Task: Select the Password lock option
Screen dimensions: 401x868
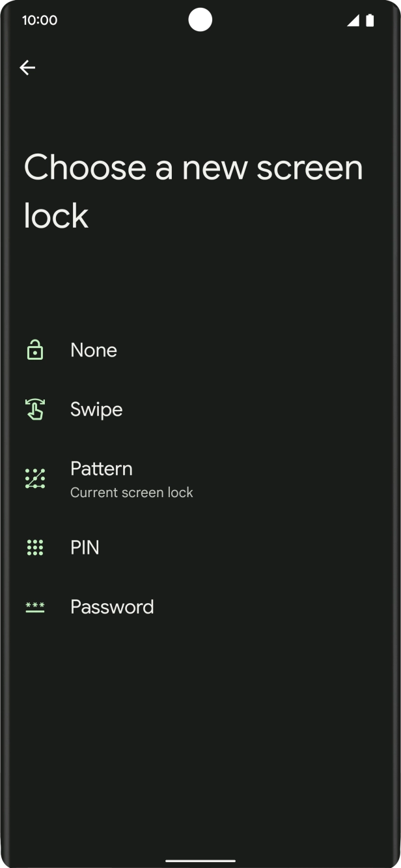Action: (x=112, y=607)
